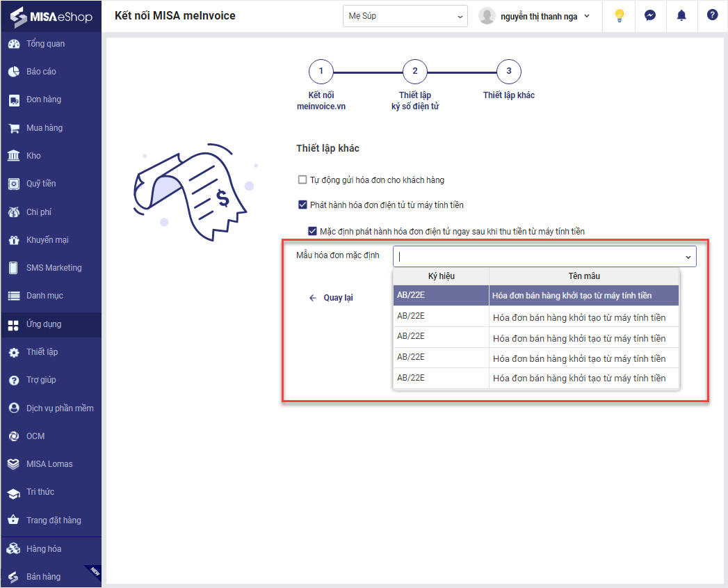728x588 pixels.
Task: Click the Dịch vụ phần mềm icon
Action: 14,408
